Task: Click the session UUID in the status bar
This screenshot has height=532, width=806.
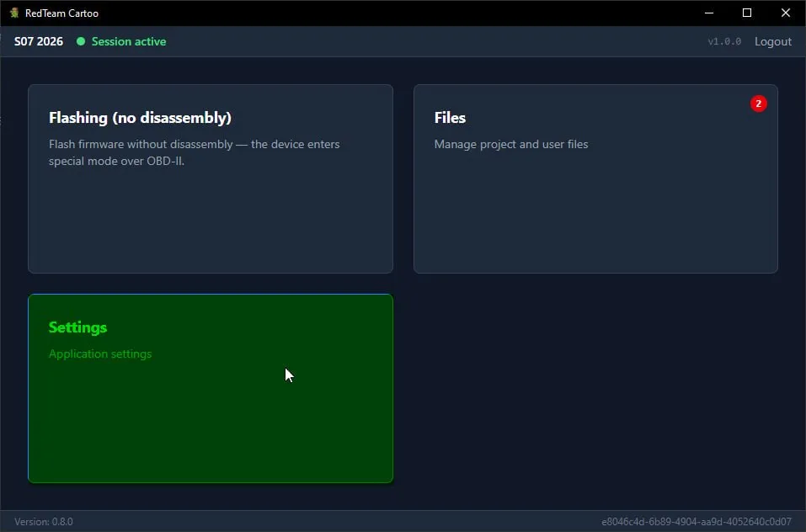Action: (x=697, y=522)
